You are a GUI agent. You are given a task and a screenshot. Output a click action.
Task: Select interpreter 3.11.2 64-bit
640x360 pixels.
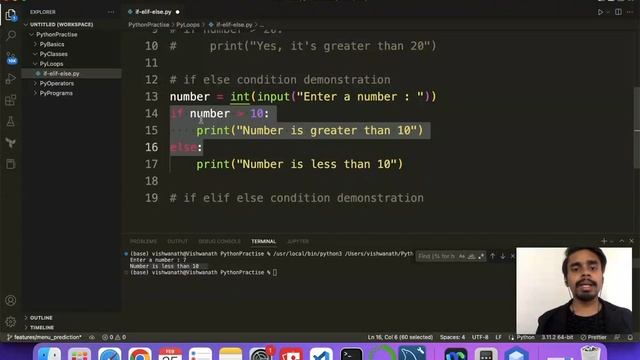(558, 338)
